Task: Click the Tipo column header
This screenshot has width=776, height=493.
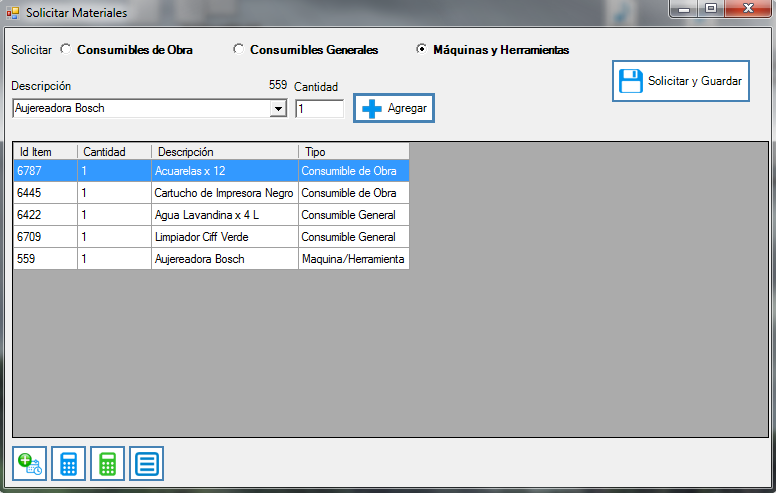Action: coord(354,151)
